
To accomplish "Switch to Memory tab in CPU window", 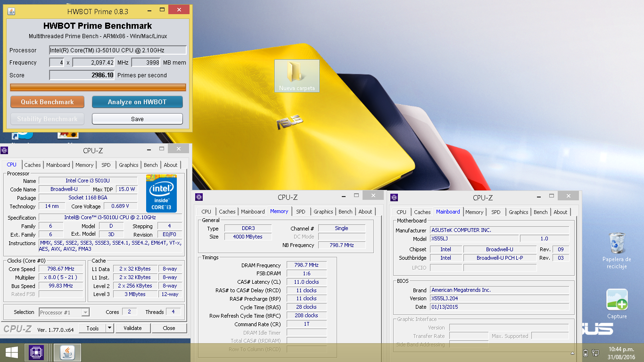I will pos(84,165).
